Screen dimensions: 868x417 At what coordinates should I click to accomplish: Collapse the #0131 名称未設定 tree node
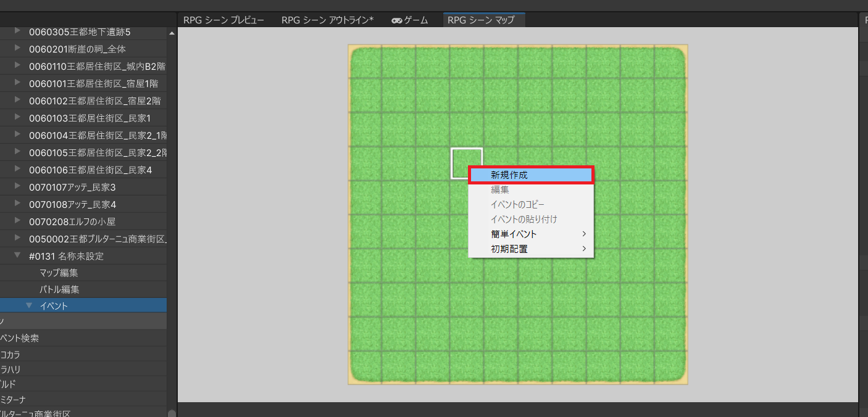(17, 255)
